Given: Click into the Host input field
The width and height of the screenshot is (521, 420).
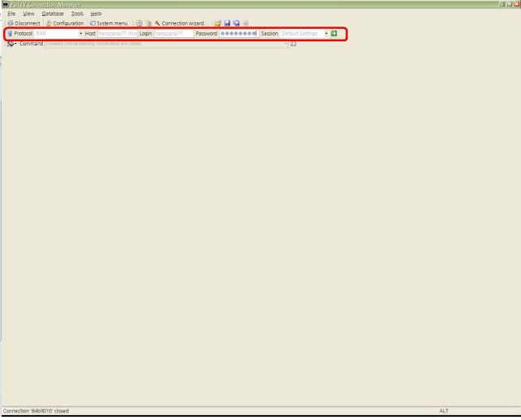Looking at the screenshot, I should 117,33.
